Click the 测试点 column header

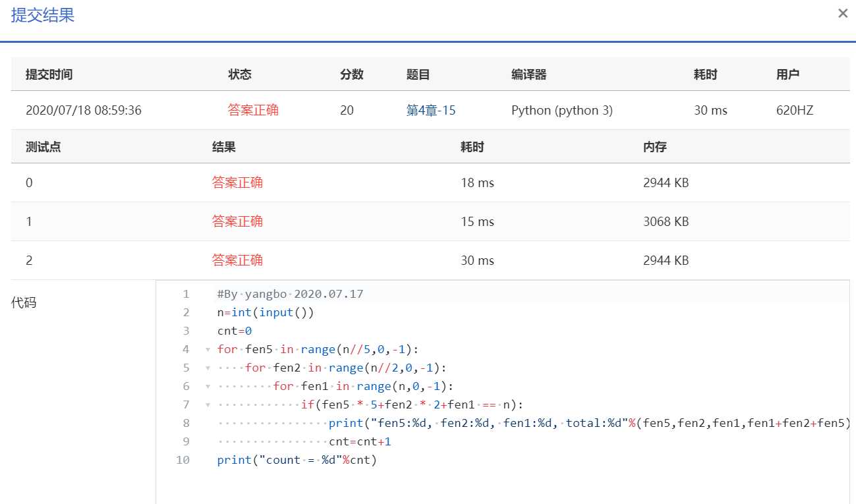pyautogui.click(x=43, y=147)
